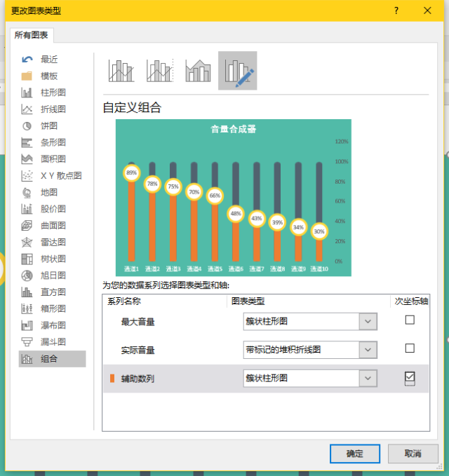Choose the 折线图 line chart icon
The width and height of the screenshot is (449, 476).
[x=27, y=109]
